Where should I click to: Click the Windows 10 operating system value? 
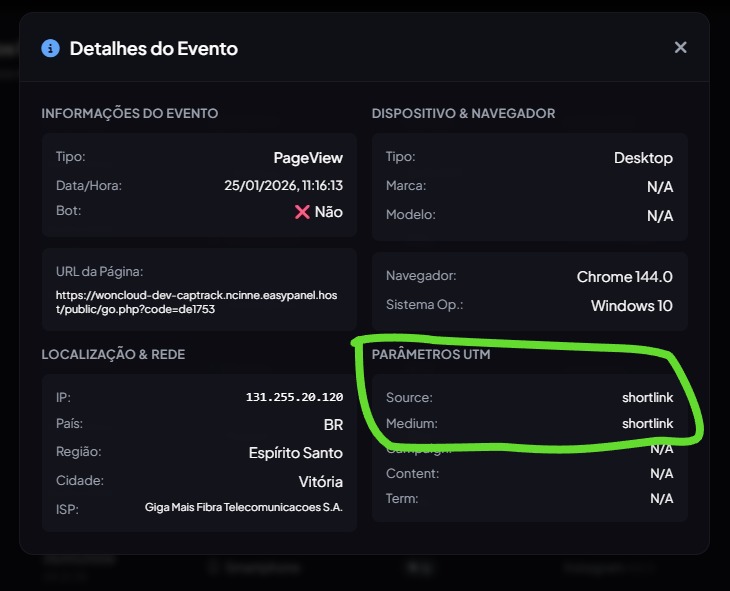(631, 305)
